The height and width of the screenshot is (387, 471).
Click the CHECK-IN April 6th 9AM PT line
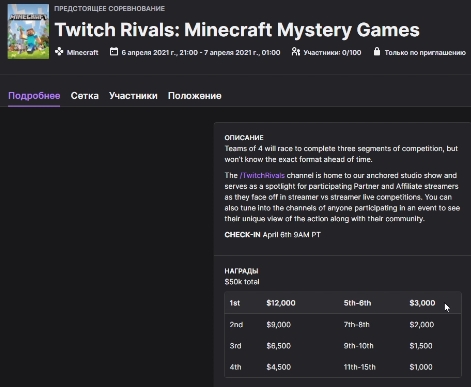[x=273, y=235]
